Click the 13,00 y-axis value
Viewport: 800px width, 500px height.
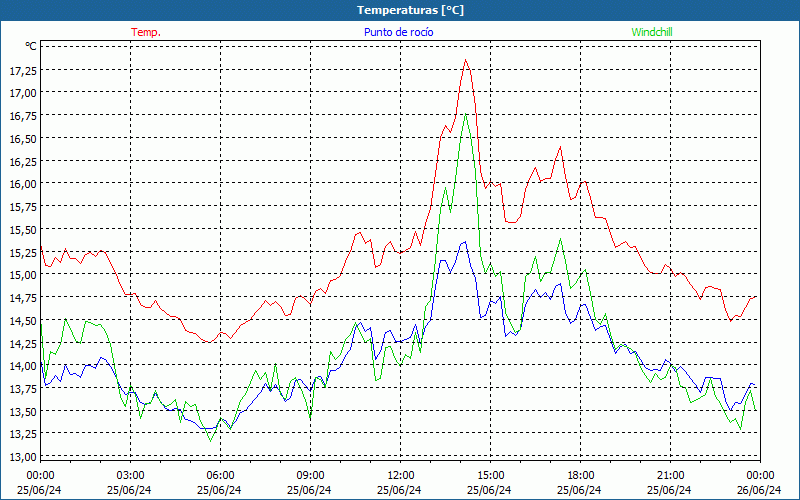23,457
